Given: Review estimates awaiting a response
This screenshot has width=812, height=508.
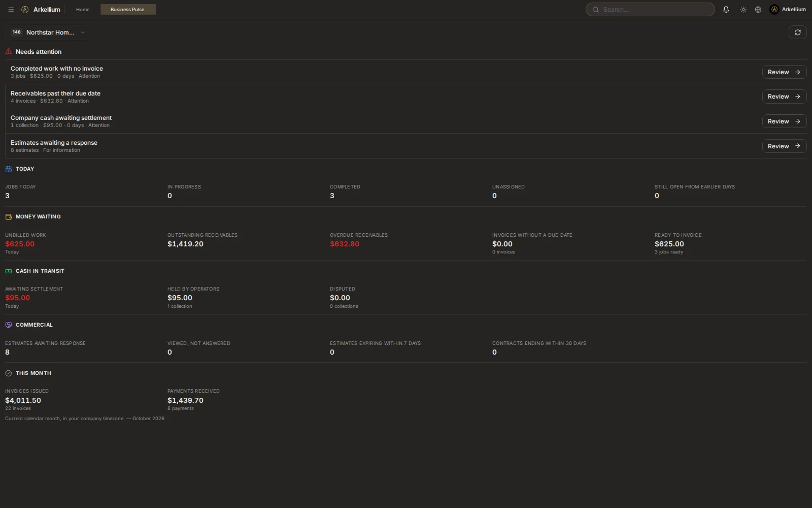Looking at the screenshot, I should tap(784, 146).
